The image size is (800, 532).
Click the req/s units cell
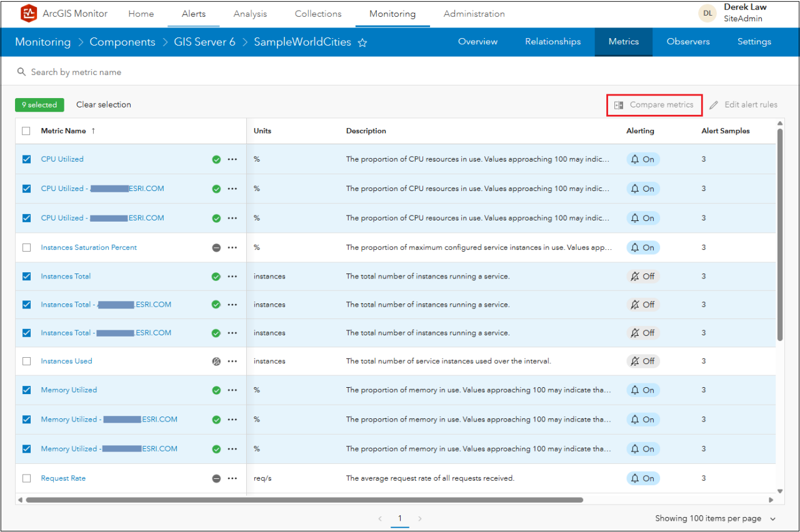[262, 478]
